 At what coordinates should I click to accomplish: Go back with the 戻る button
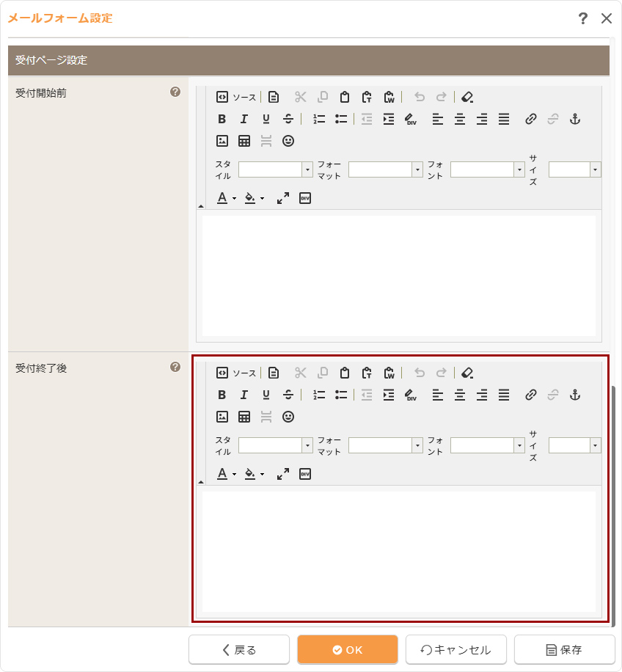click(239, 649)
